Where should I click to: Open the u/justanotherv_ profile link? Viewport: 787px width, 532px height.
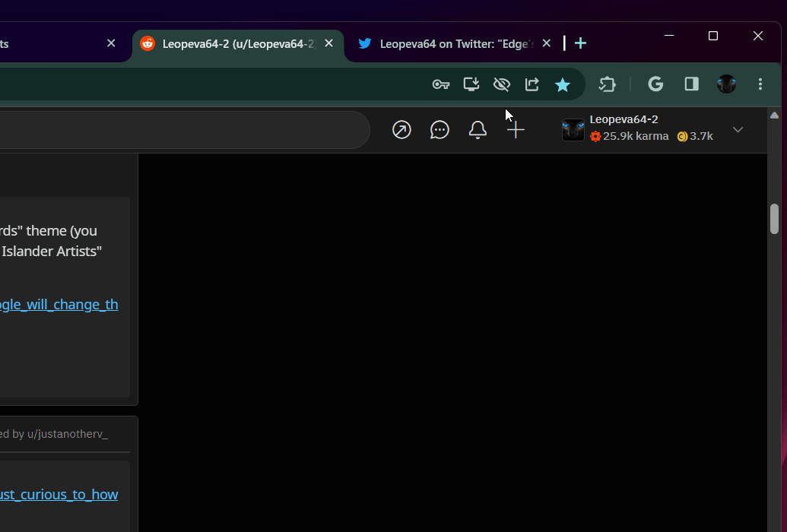click(x=67, y=433)
